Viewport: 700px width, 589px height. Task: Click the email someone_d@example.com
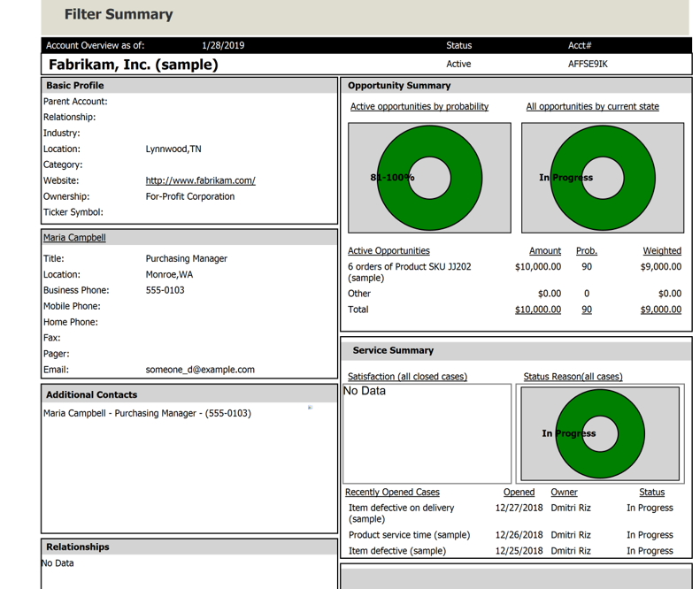200,370
